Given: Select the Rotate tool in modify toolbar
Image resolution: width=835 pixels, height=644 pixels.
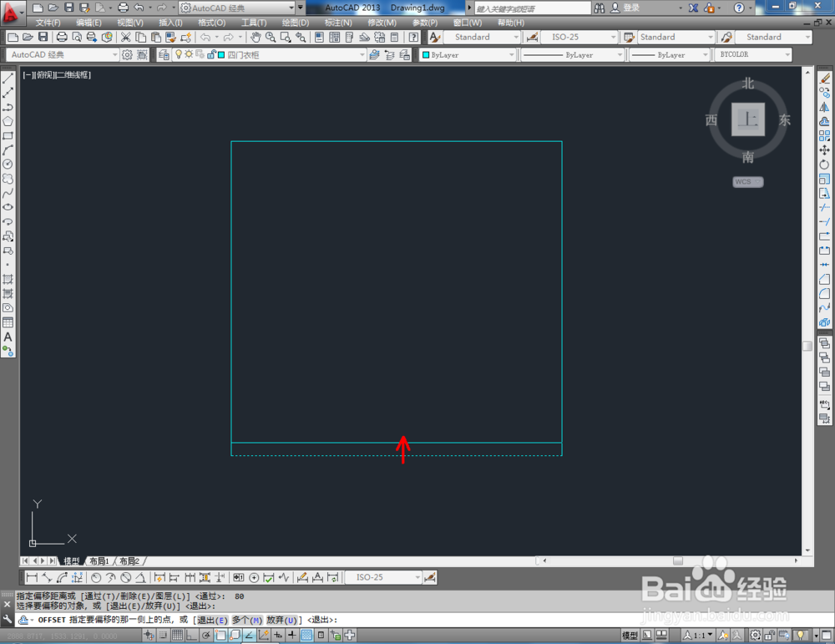Looking at the screenshot, I should (824, 165).
